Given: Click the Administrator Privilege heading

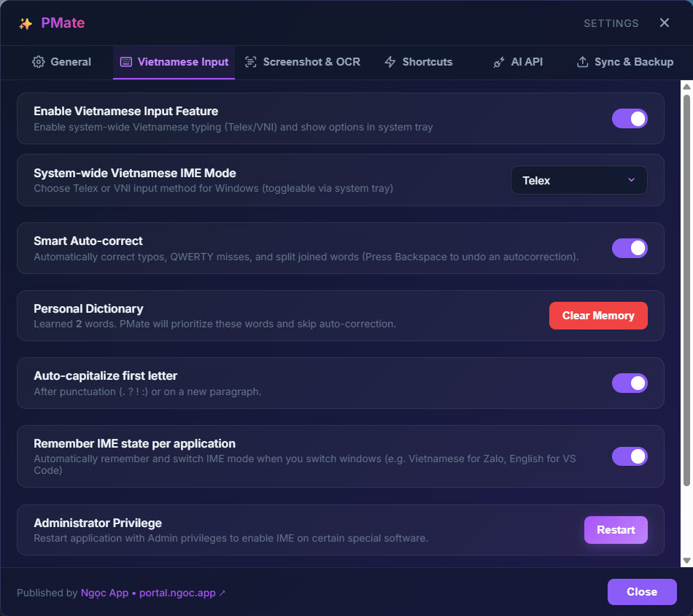Looking at the screenshot, I should point(98,523).
